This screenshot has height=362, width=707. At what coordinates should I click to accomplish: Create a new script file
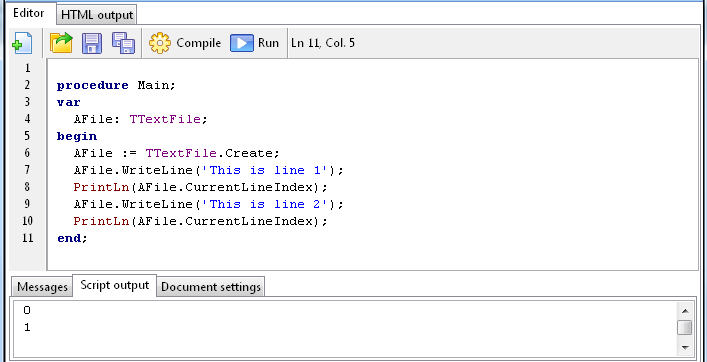(22, 43)
